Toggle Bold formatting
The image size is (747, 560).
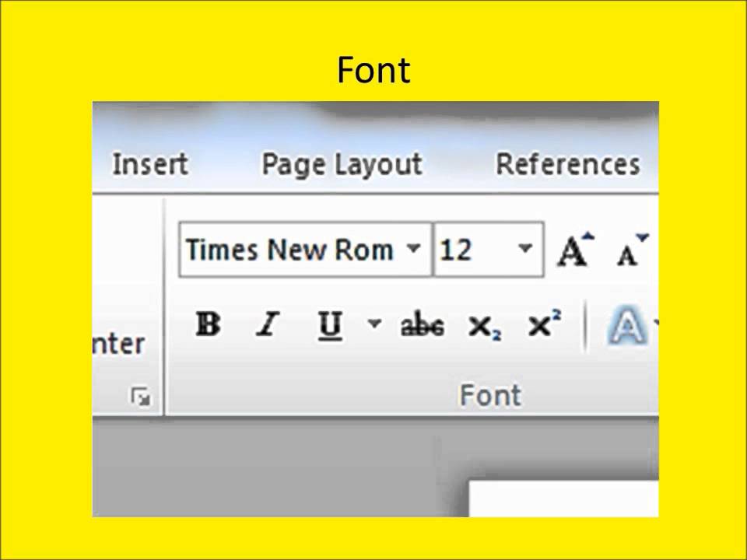tap(208, 325)
